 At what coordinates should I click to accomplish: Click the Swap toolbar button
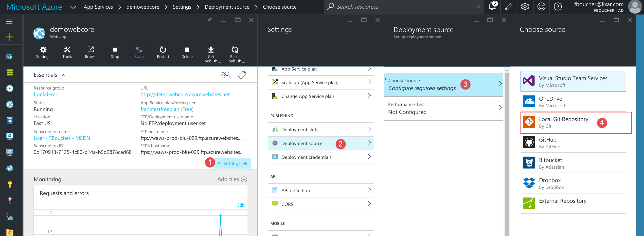(x=139, y=52)
